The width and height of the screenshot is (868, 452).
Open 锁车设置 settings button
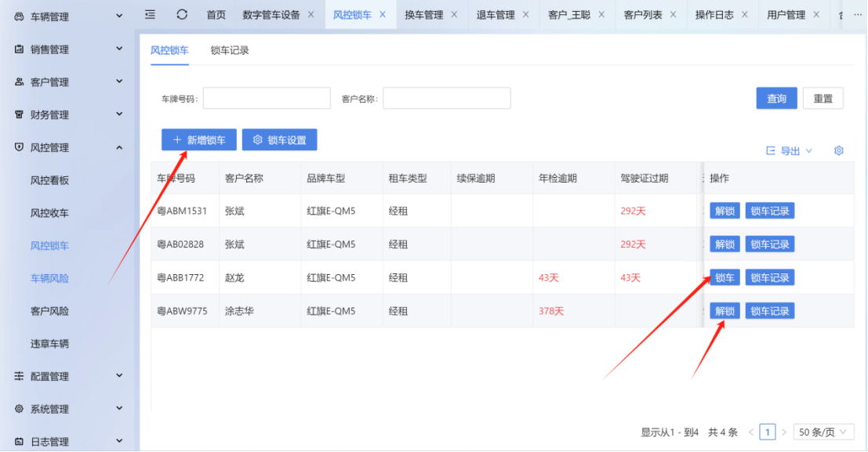tap(279, 140)
